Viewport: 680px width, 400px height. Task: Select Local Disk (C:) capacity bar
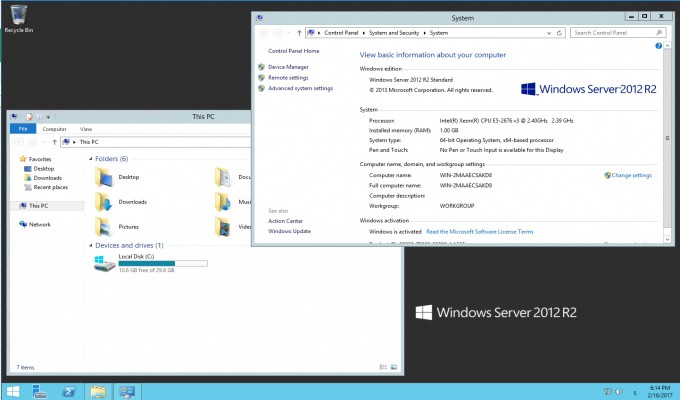point(163,264)
